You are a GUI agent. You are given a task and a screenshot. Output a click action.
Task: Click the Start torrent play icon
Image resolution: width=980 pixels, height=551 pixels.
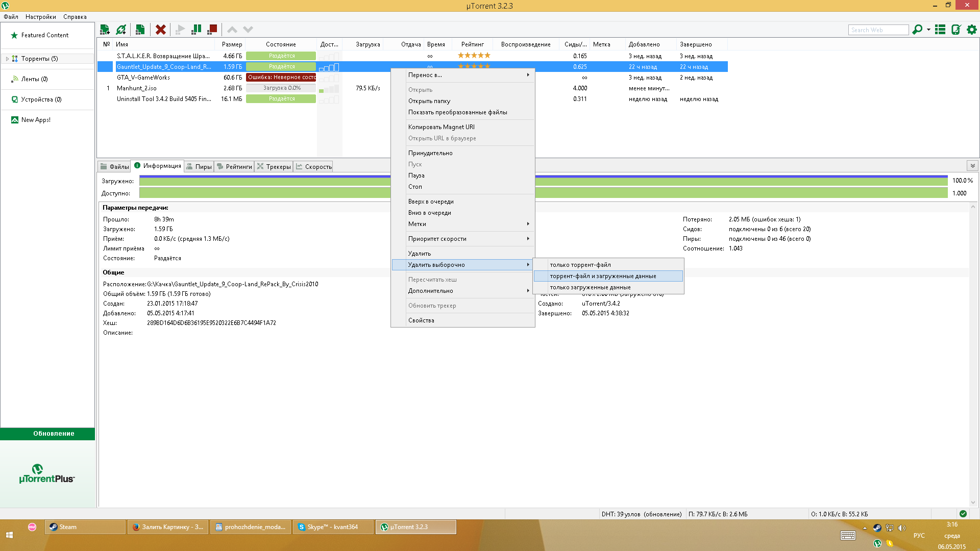coord(180,30)
